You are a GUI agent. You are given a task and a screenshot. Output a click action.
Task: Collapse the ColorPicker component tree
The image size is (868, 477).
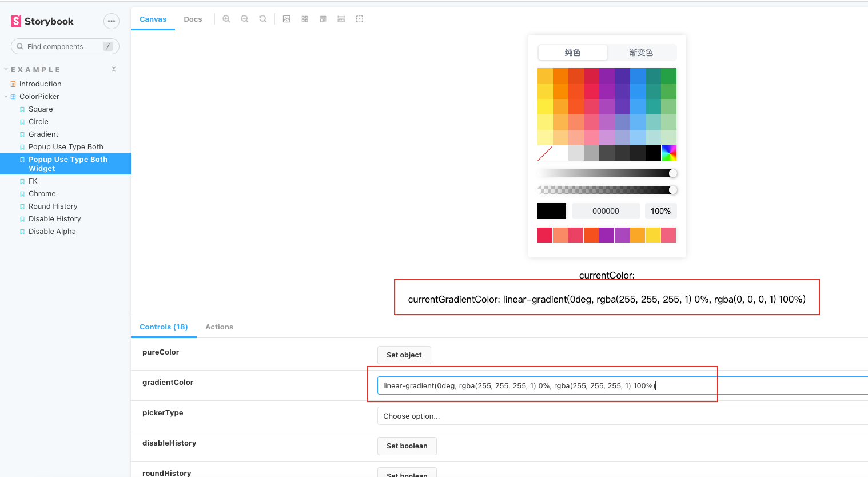tap(5, 96)
